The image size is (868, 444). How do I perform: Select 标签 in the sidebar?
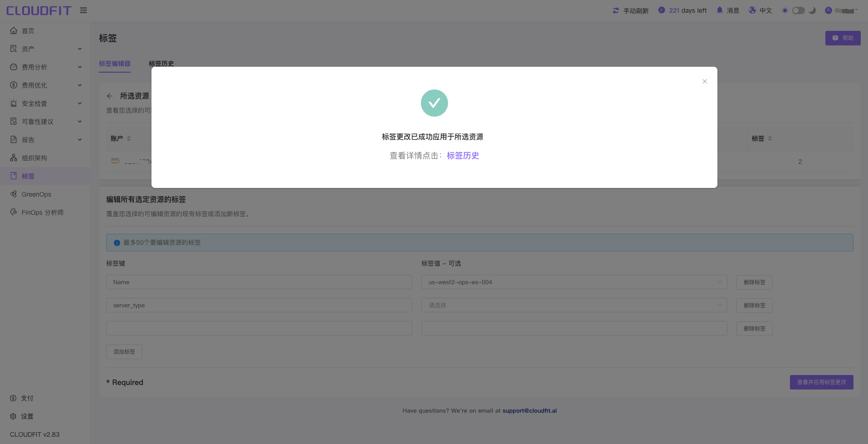28,176
